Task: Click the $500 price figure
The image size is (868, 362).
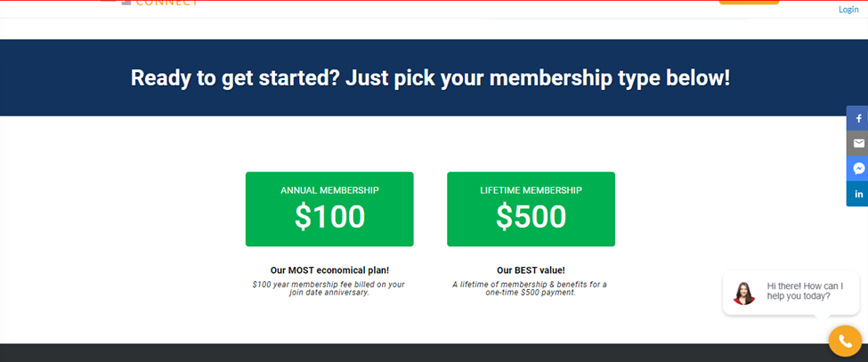Action: tap(531, 217)
